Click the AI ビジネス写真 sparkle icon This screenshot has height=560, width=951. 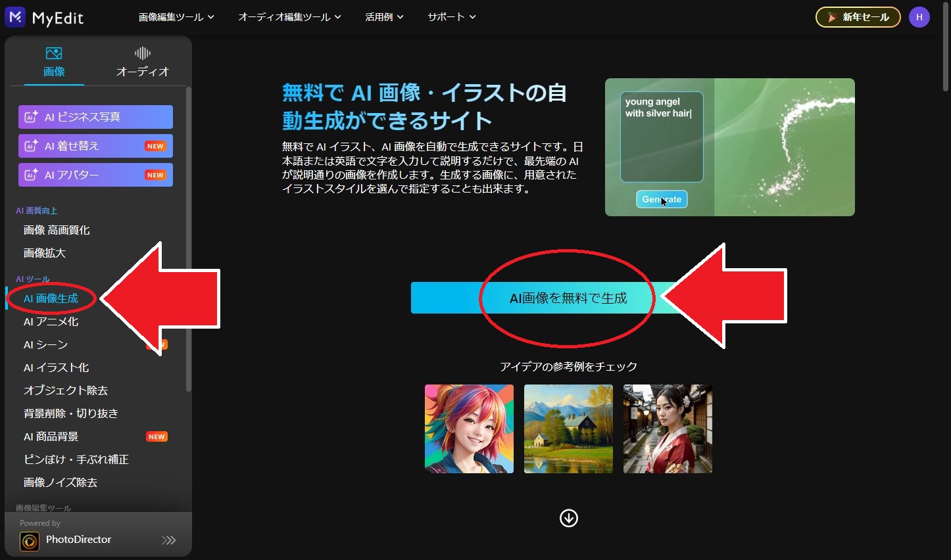tap(31, 117)
